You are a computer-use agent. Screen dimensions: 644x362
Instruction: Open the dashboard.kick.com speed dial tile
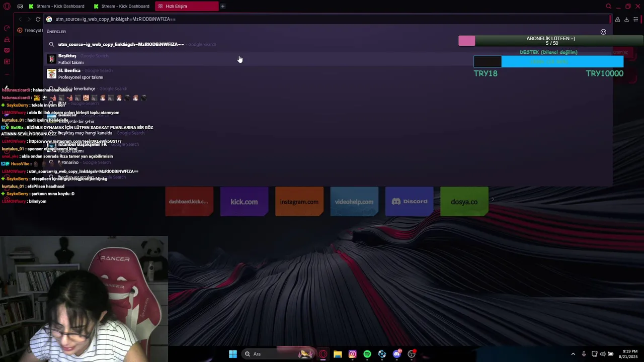pyautogui.click(x=189, y=202)
